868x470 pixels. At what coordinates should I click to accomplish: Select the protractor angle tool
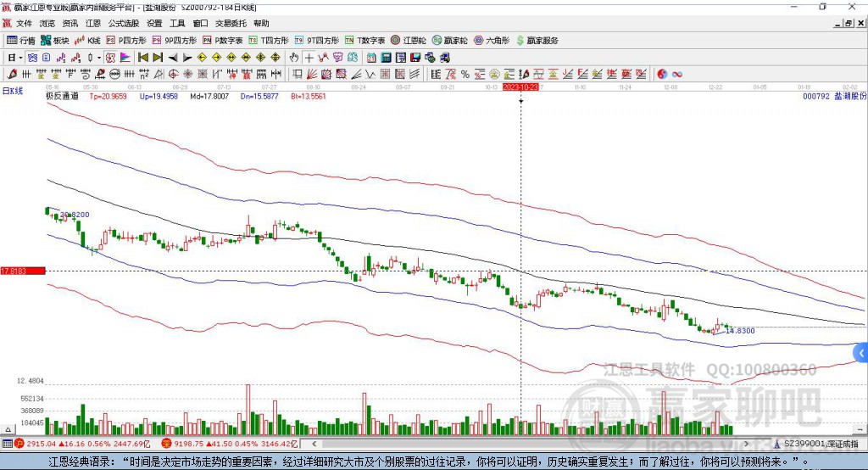159,75
